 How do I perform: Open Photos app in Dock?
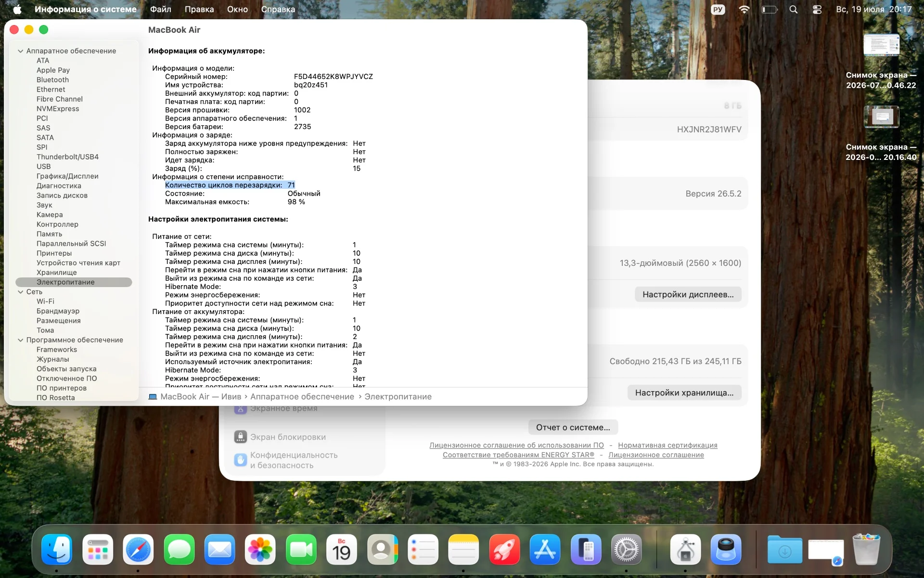[x=260, y=550]
